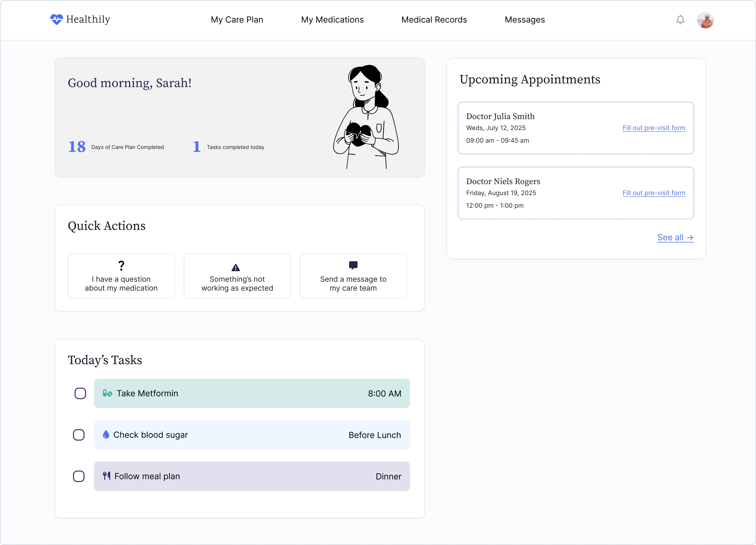The height and width of the screenshot is (545, 756).
Task: Open Niels Rogers pre-visit form link
Action: click(653, 193)
